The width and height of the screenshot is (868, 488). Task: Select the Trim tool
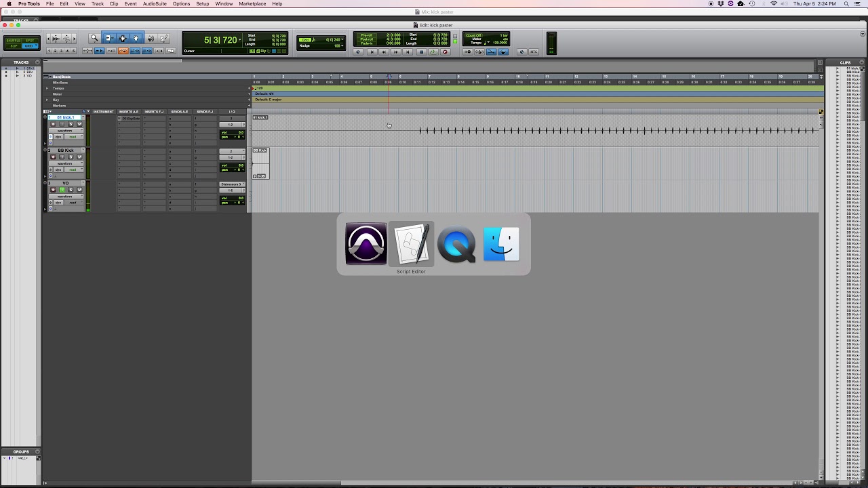[111, 38]
